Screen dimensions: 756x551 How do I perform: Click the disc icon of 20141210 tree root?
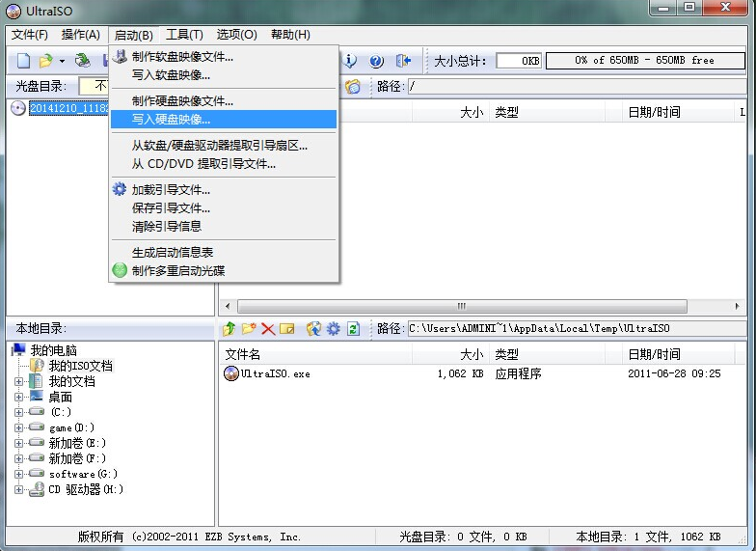(18, 108)
